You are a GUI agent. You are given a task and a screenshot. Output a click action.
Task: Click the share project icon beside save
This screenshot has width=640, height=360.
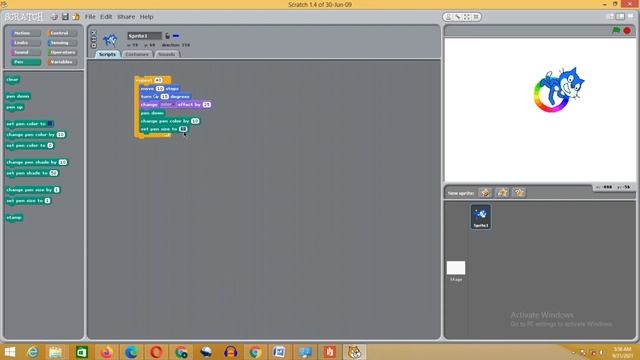[76, 17]
